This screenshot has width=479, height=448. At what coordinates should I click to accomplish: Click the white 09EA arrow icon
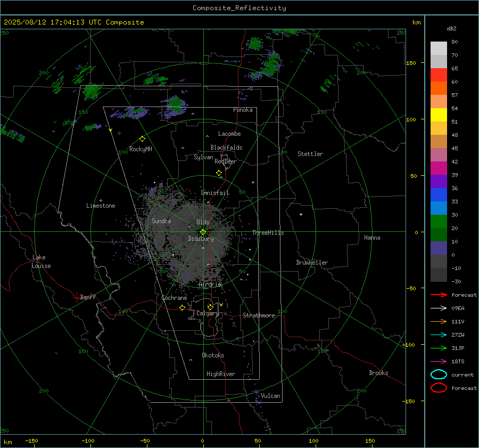[x=439, y=308]
